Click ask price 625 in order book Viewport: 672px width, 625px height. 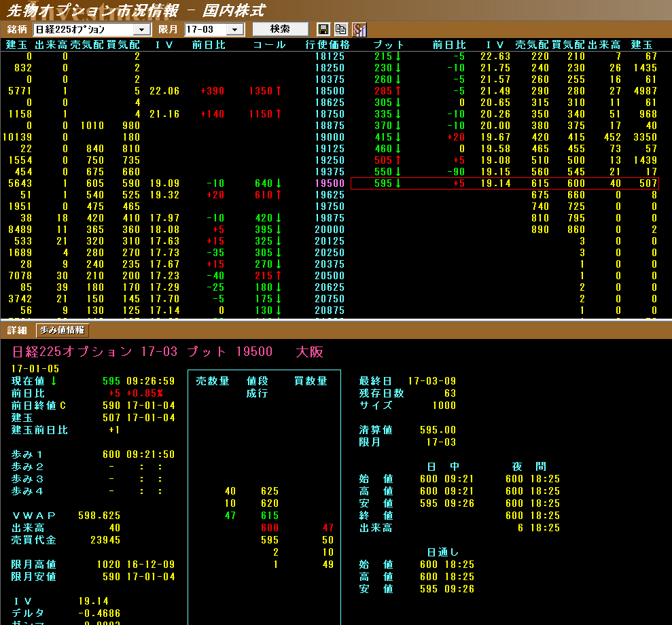point(270,491)
